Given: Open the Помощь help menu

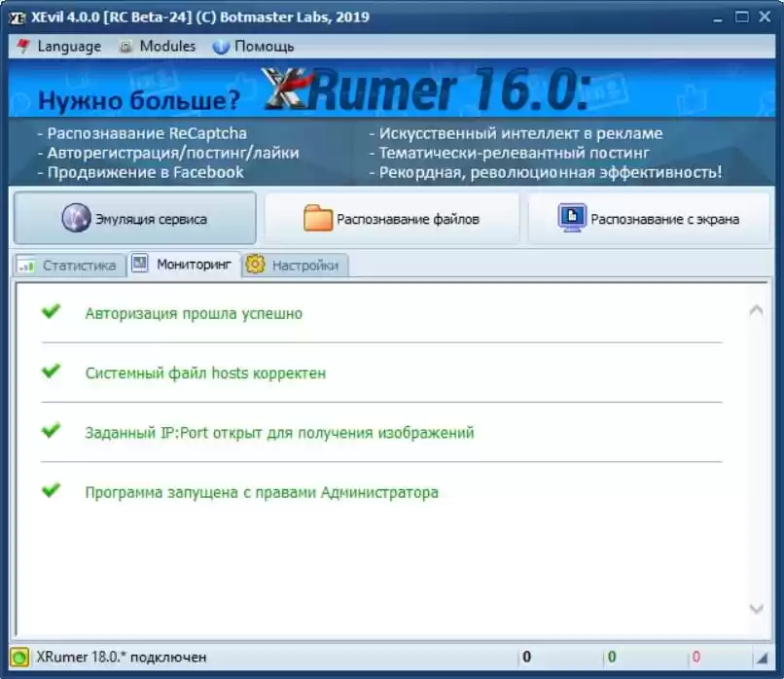Looking at the screenshot, I should click(x=253, y=47).
